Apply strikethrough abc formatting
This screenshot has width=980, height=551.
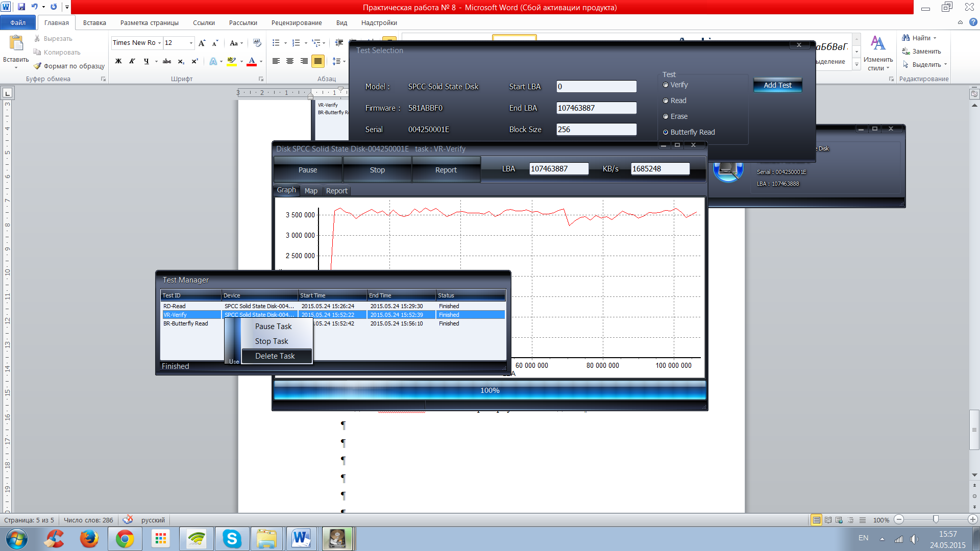pos(166,61)
